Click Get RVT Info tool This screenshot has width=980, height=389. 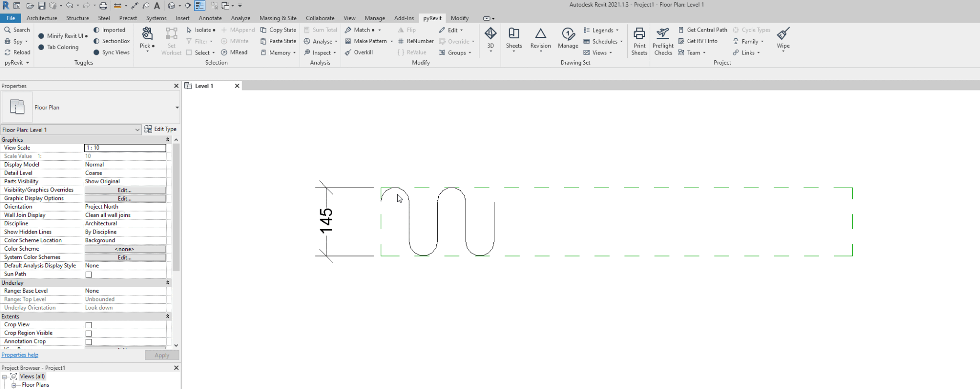point(698,41)
